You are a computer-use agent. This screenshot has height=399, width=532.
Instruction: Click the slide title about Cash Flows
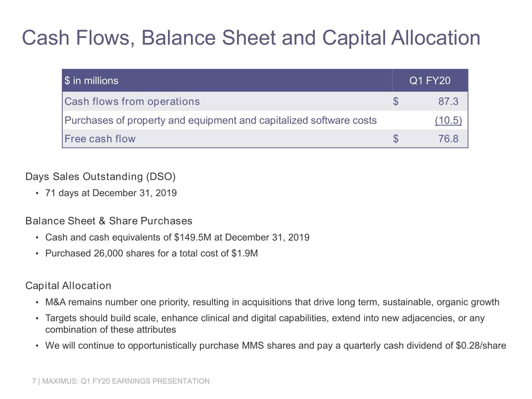pyautogui.click(x=251, y=38)
